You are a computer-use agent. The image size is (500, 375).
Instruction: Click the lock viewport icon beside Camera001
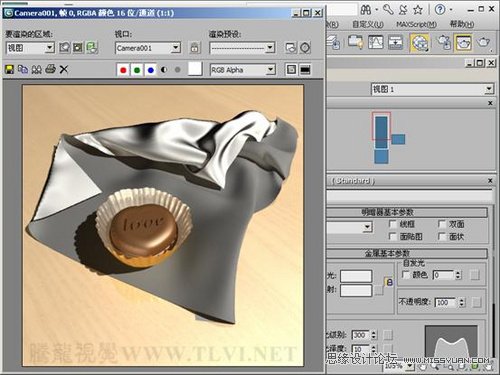(x=195, y=48)
